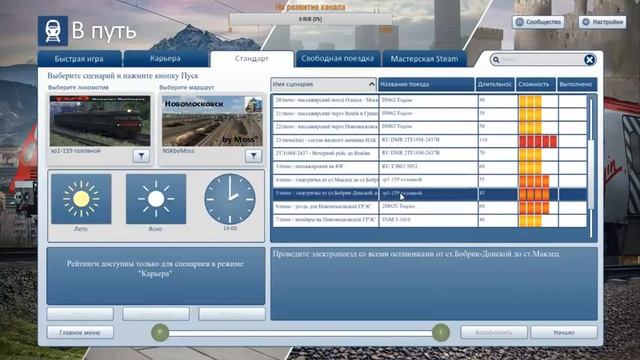Click the summer sun season icon 'Лето'
The image size is (640, 360).
81,199
